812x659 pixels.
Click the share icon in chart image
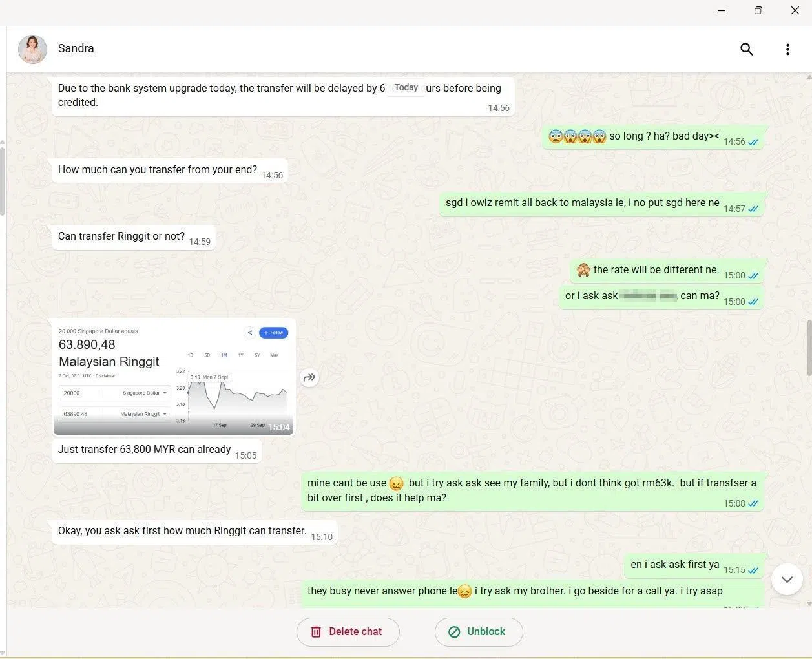click(250, 333)
